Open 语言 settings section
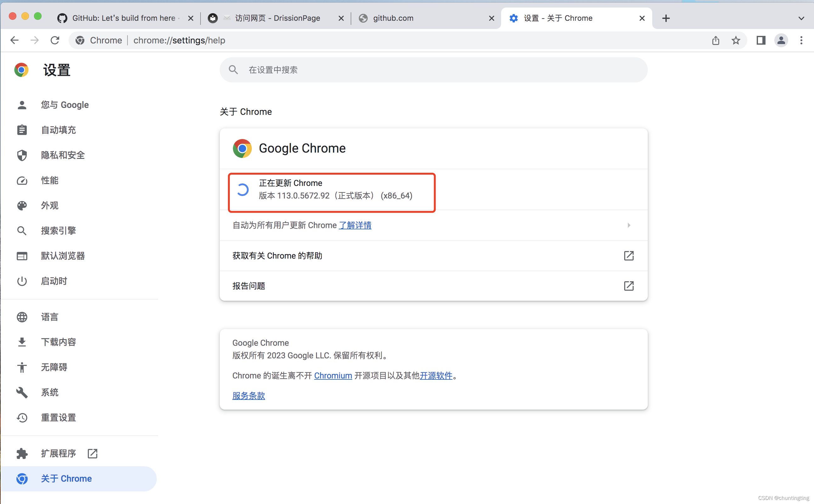 point(50,317)
